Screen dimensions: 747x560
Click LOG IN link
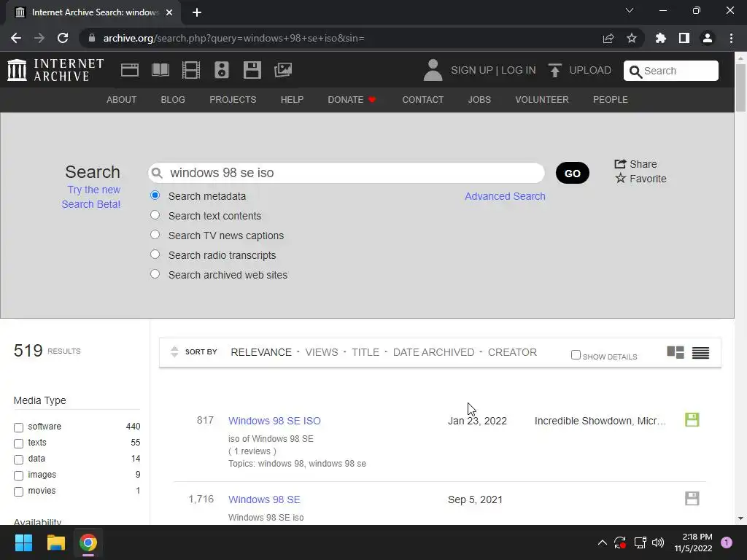click(519, 70)
